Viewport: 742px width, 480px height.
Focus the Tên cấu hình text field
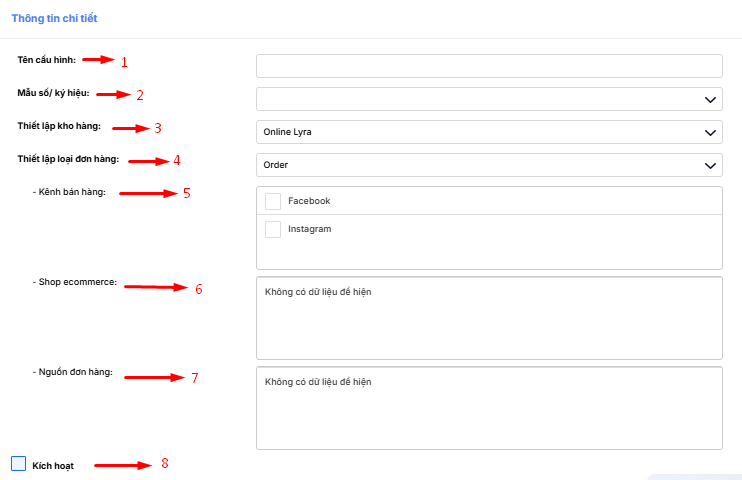pyautogui.click(x=489, y=66)
